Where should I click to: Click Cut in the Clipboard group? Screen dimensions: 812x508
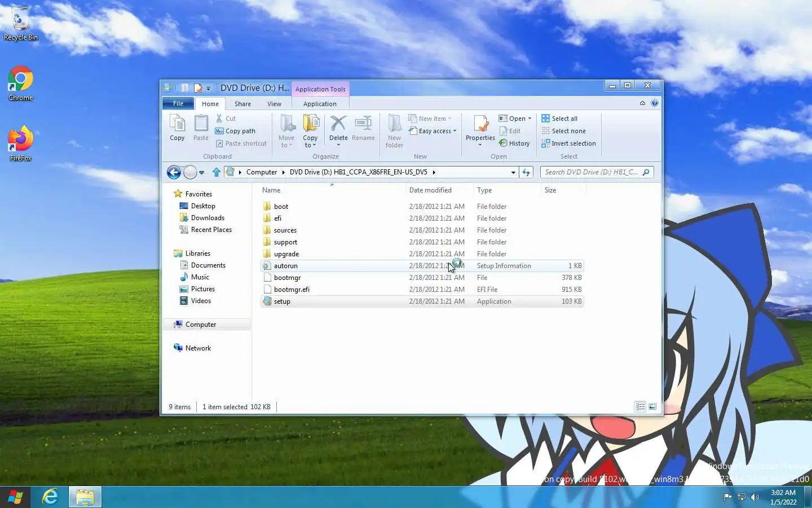coord(226,119)
